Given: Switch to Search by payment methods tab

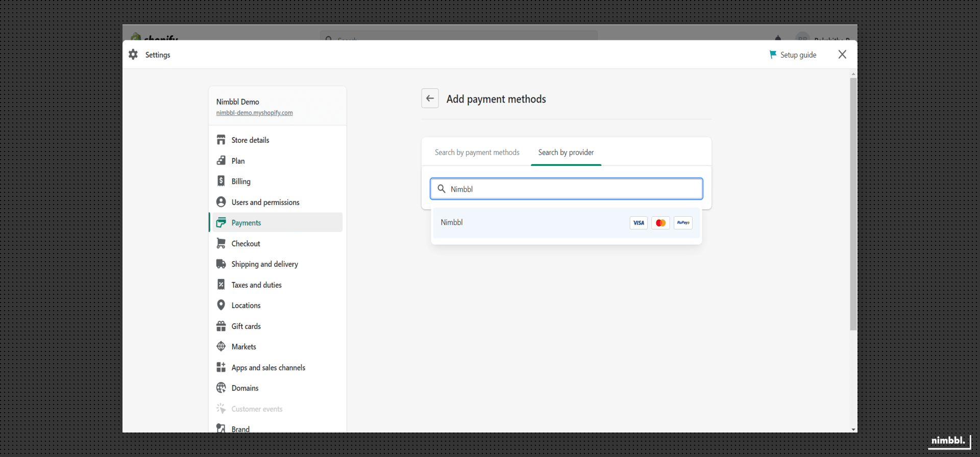Looking at the screenshot, I should tap(477, 153).
